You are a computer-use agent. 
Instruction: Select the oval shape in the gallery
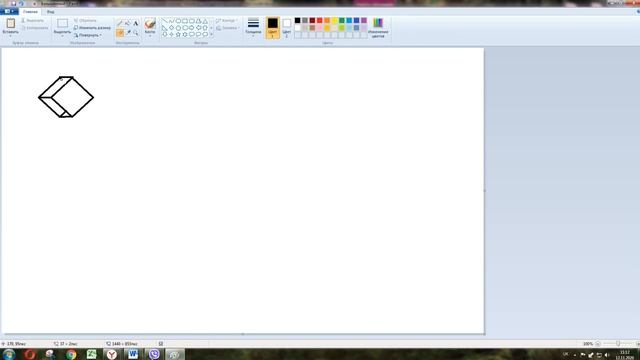(x=178, y=21)
